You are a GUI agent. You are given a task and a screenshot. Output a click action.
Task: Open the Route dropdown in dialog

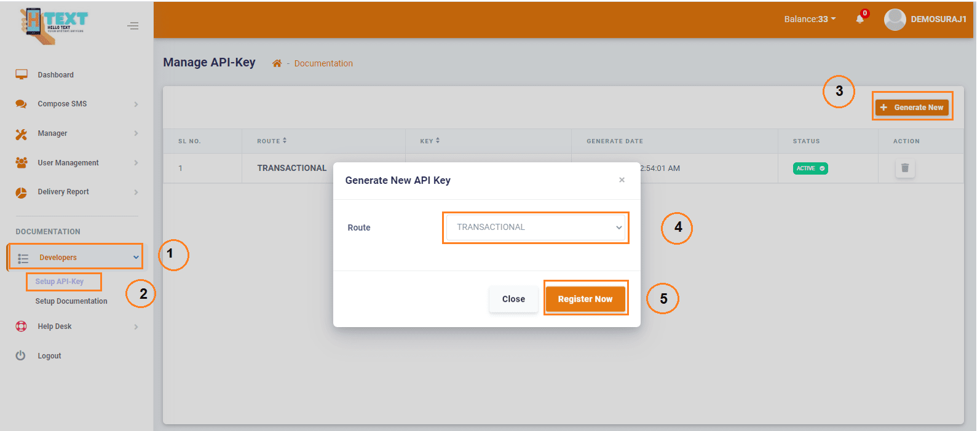(x=535, y=227)
